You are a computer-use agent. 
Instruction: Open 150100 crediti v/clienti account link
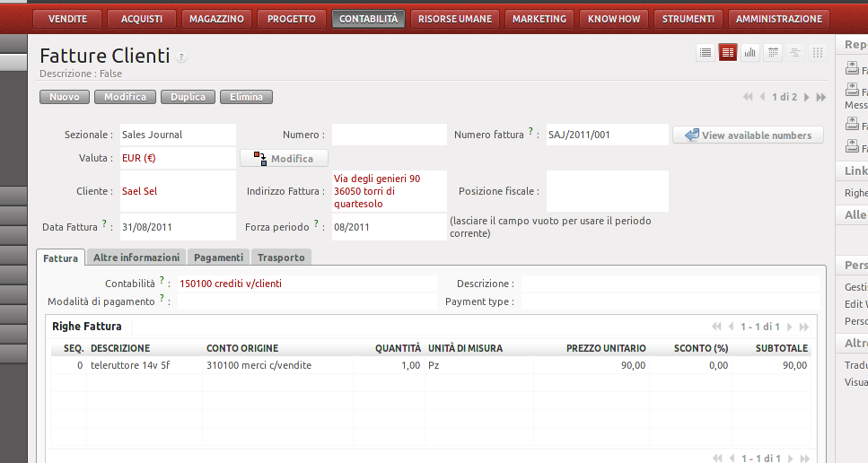231,284
